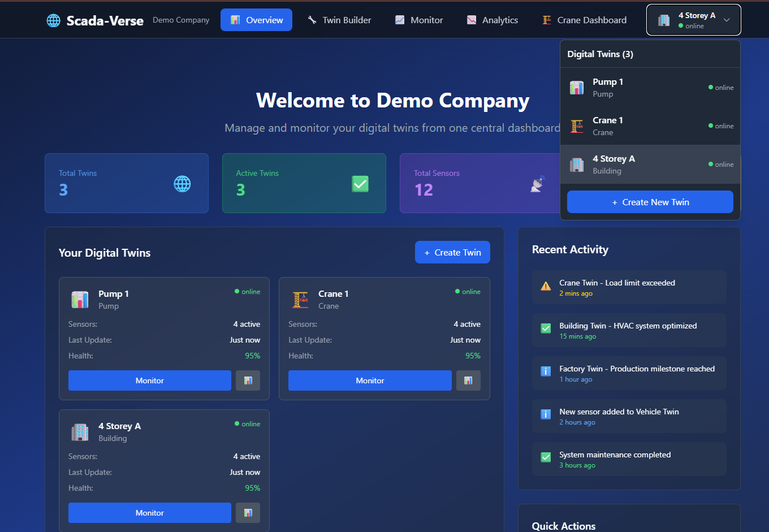Click the Crane Dashboard crane icon

547,20
